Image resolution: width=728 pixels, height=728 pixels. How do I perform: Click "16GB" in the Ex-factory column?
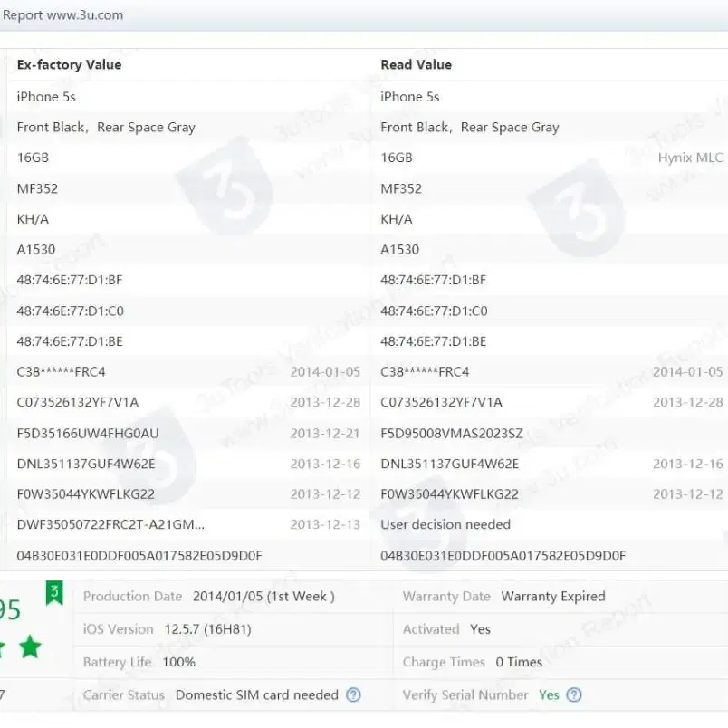[x=33, y=158]
